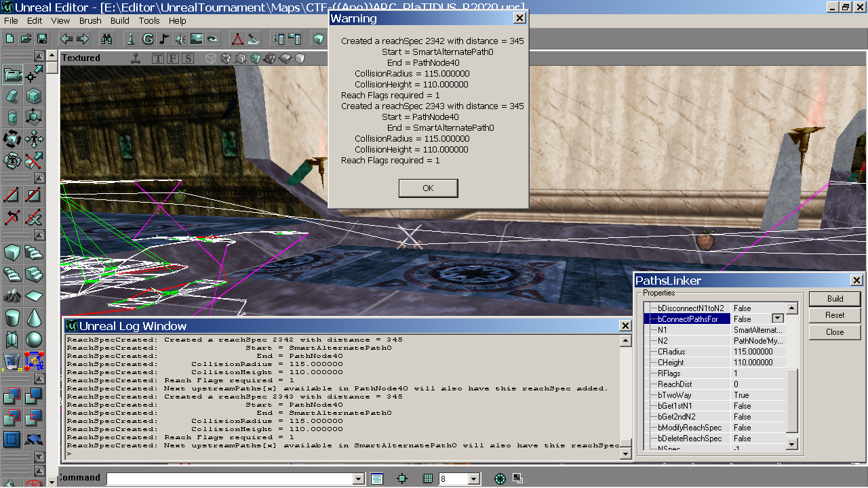Build a Cube brush

pos(12,253)
